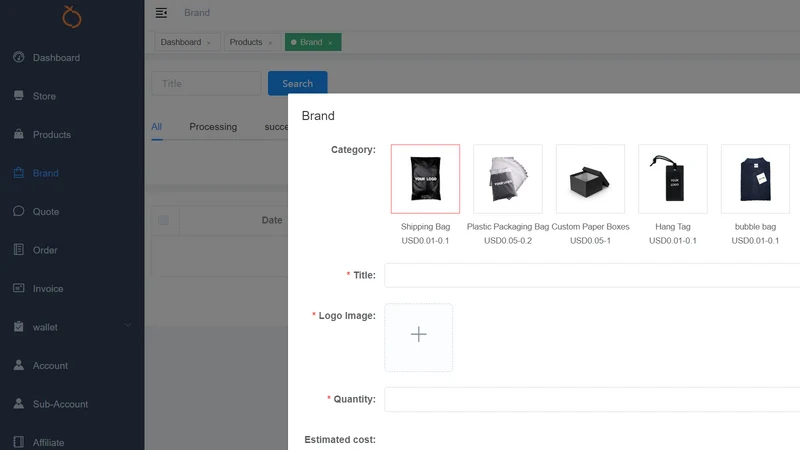This screenshot has height=450, width=800.
Task: Select the Shipping Bag category thumbnail
Action: (425, 179)
